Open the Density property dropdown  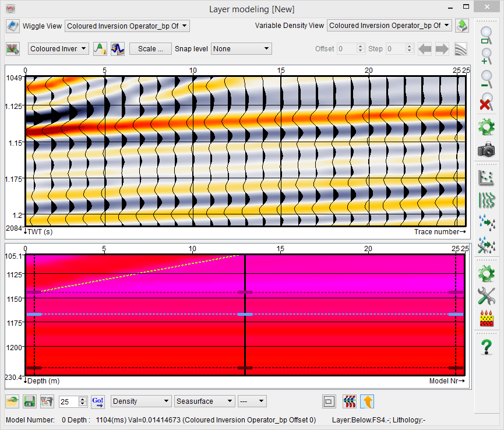(x=141, y=401)
